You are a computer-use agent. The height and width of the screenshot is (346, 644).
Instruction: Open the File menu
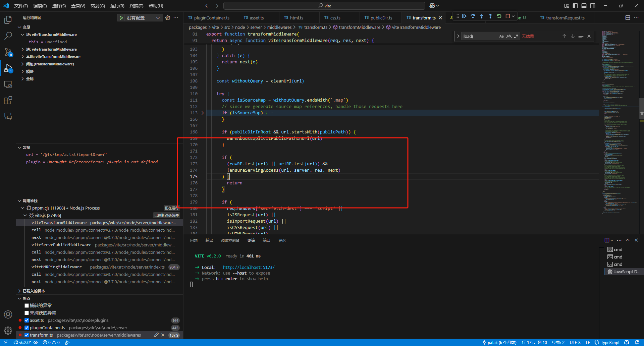(x=21, y=6)
